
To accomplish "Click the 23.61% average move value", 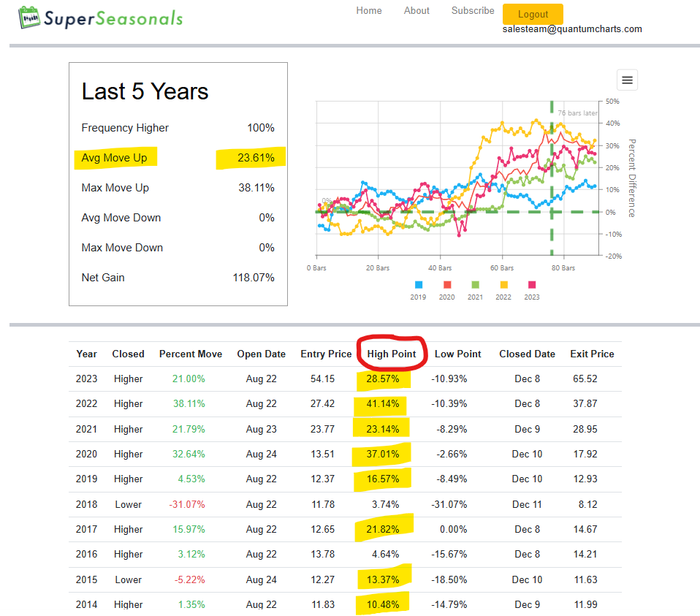I will click(256, 158).
